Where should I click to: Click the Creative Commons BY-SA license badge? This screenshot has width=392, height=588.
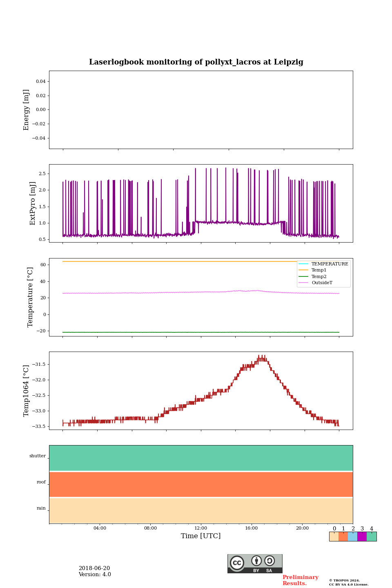point(255,563)
